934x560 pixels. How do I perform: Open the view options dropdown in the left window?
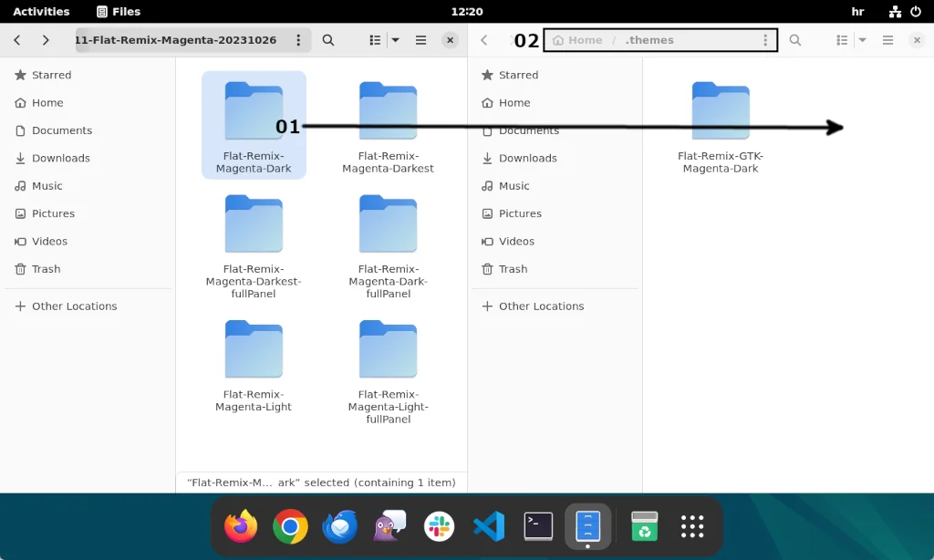tap(394, 40)
